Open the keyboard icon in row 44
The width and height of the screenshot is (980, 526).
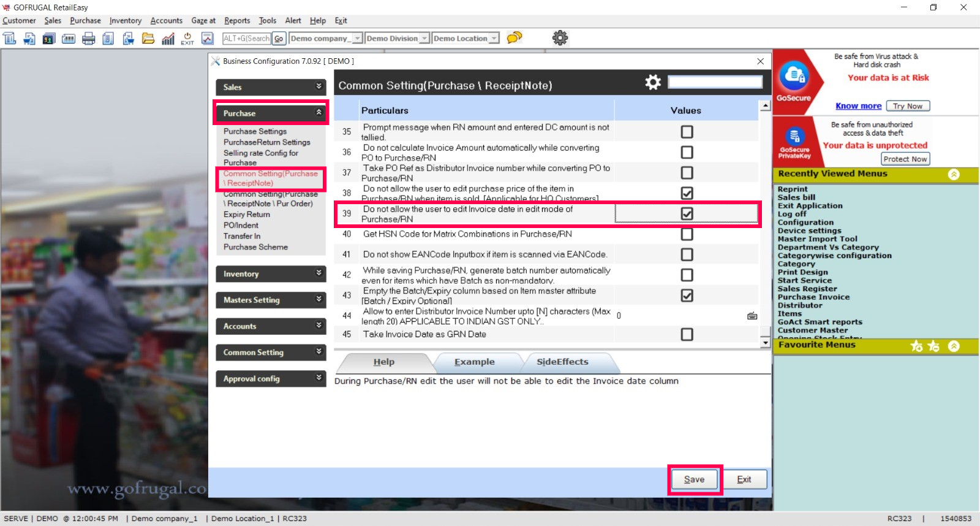click(x=752, y=316)
